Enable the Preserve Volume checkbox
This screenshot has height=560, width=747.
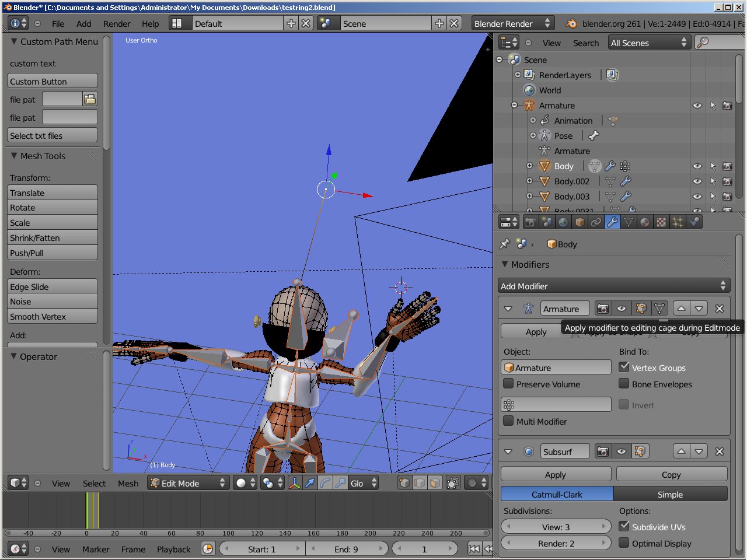pyautogui.click(x=509, y=383)
